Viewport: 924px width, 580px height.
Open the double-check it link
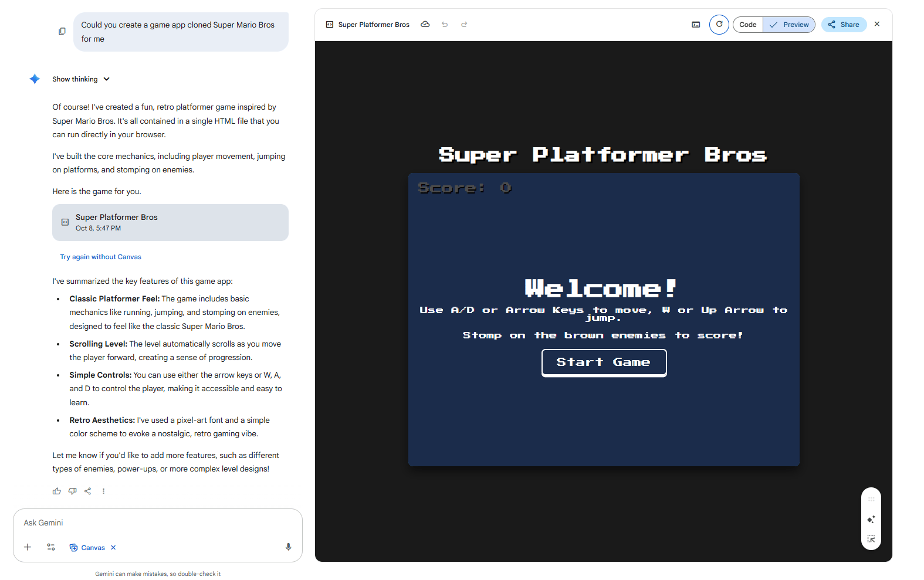coord(199,574)
